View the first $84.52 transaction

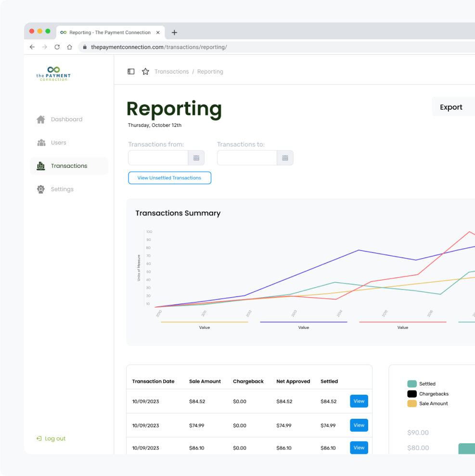click(x=359, y=401)
